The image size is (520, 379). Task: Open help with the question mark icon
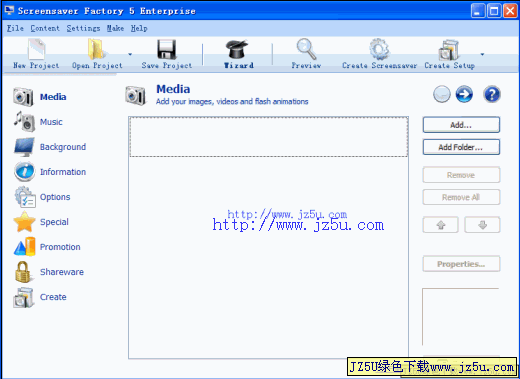(492, 94)
